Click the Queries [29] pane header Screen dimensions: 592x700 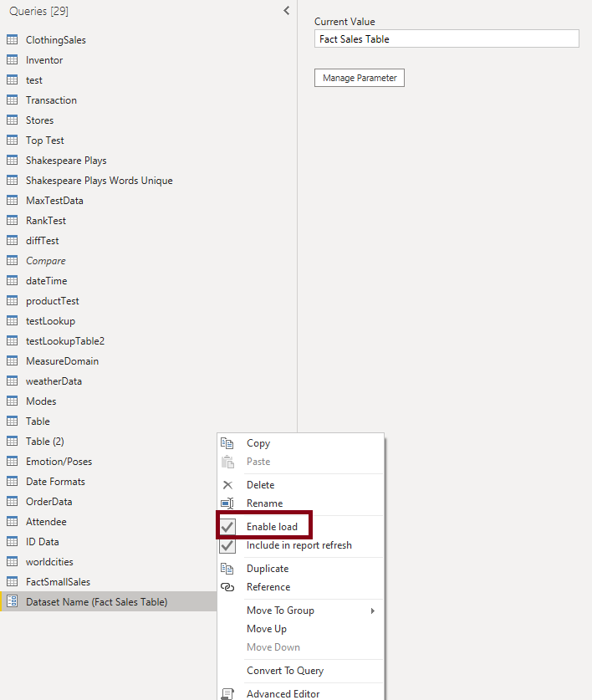coord(38,11)
